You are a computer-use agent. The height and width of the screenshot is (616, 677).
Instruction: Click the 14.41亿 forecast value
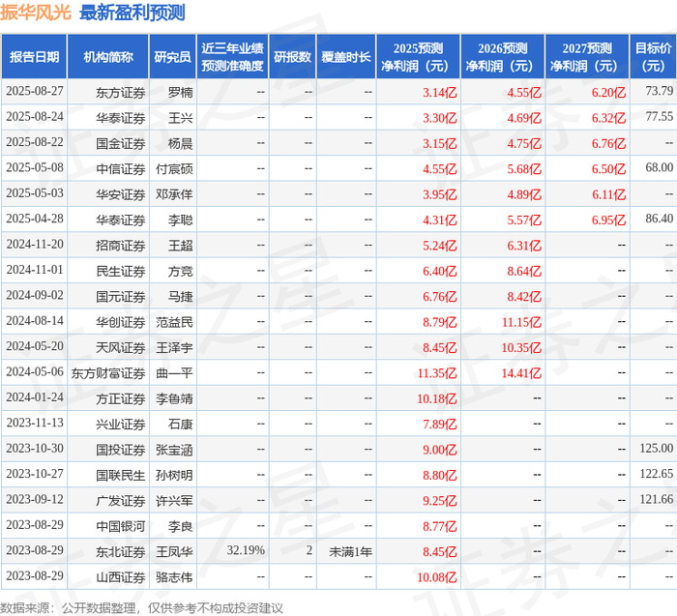tap(521, 372)
